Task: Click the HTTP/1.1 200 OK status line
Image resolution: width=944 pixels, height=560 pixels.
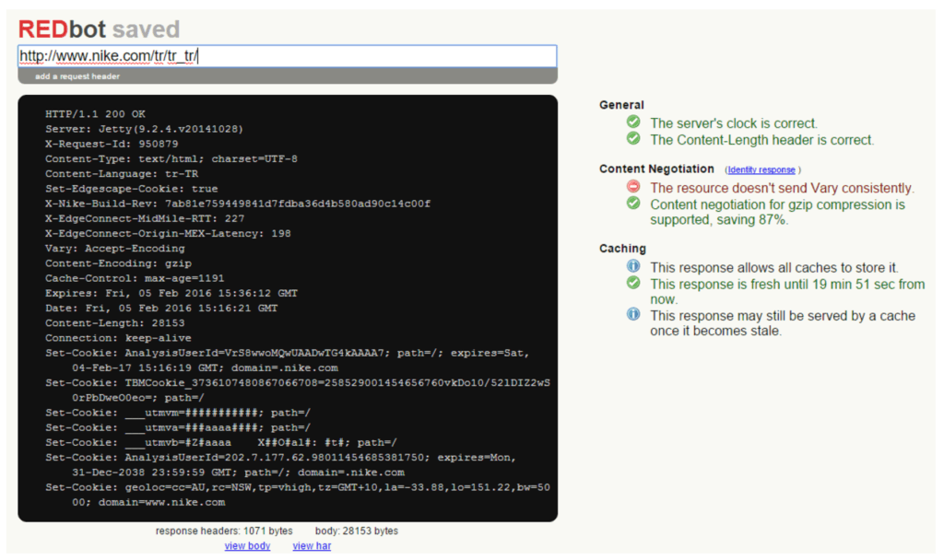Action: pos(95,113)
